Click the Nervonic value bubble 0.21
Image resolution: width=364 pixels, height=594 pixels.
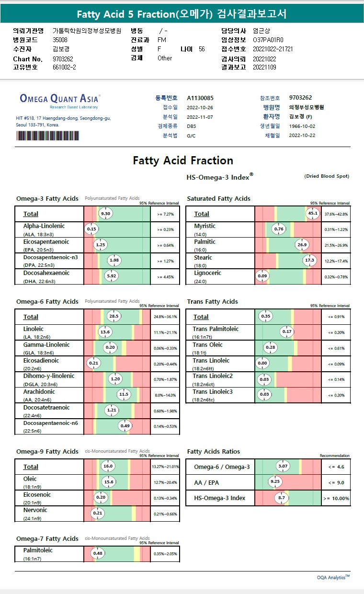pos(98,514)
